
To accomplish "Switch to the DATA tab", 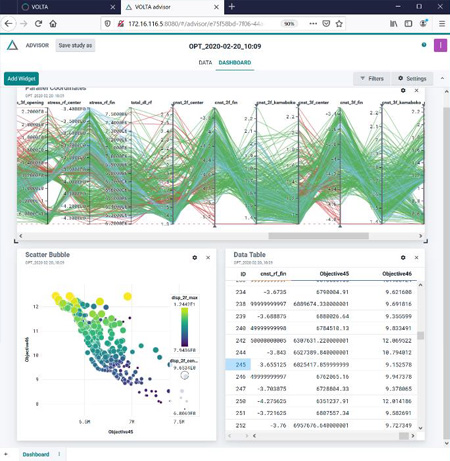I will click(205, 62).
